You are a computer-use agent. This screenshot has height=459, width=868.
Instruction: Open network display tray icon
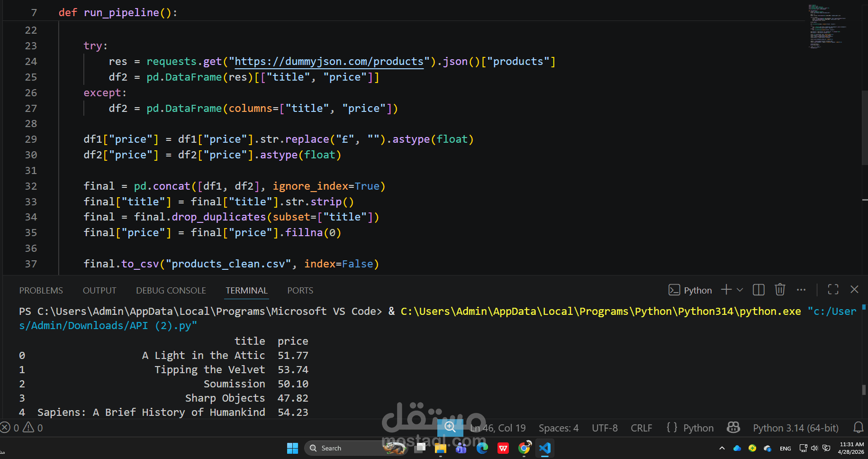coord(803,448)
